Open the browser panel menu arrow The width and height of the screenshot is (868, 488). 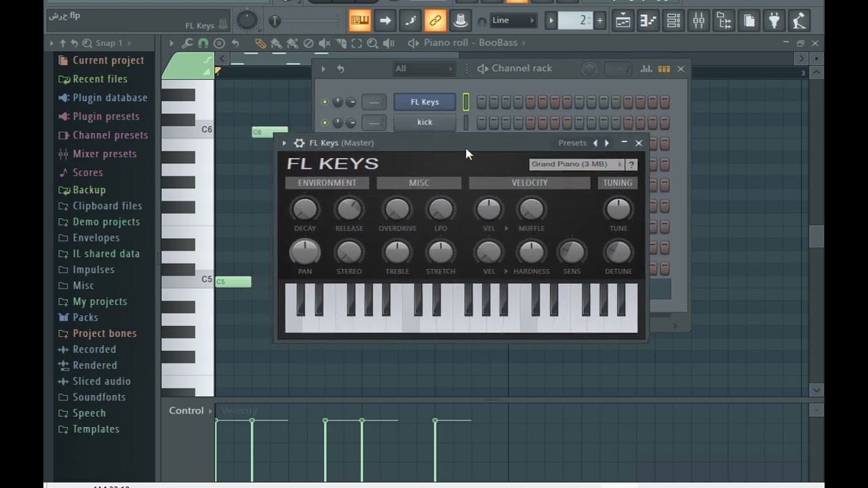coord(52,43)
